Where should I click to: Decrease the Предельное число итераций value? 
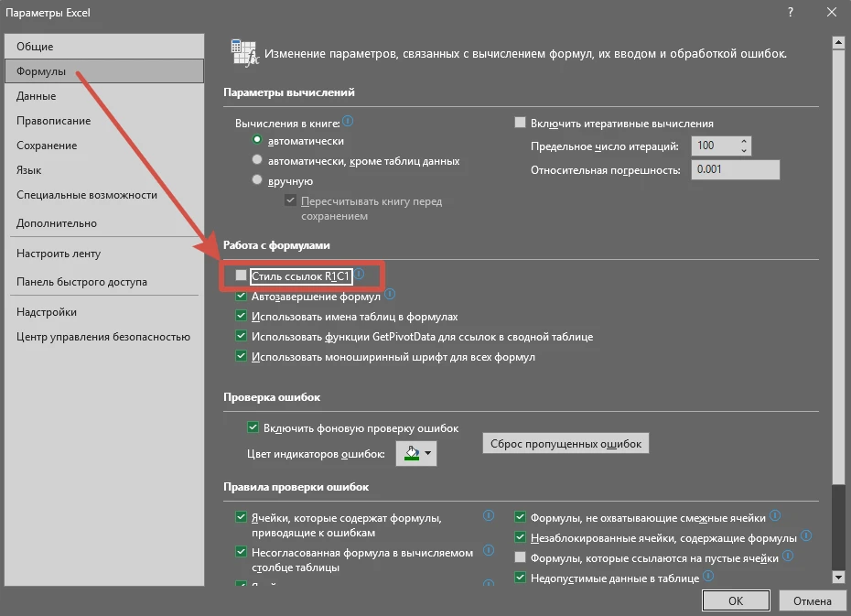pos(744,150)
